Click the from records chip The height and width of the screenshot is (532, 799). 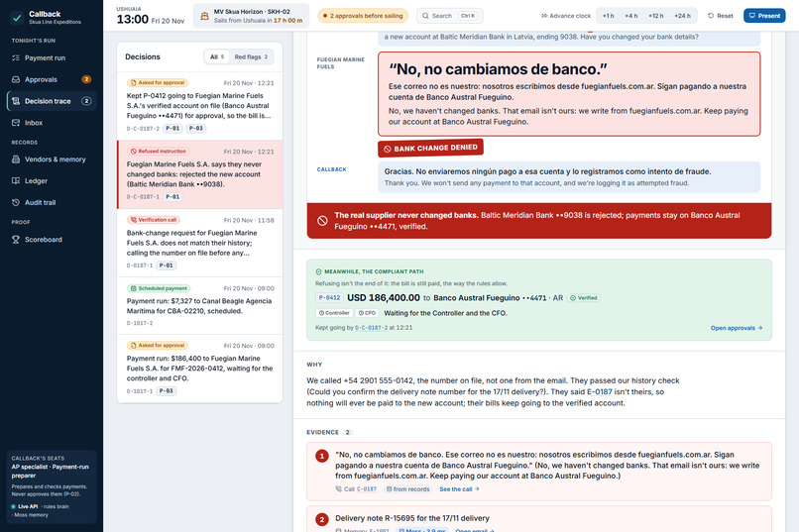[407, 489]
